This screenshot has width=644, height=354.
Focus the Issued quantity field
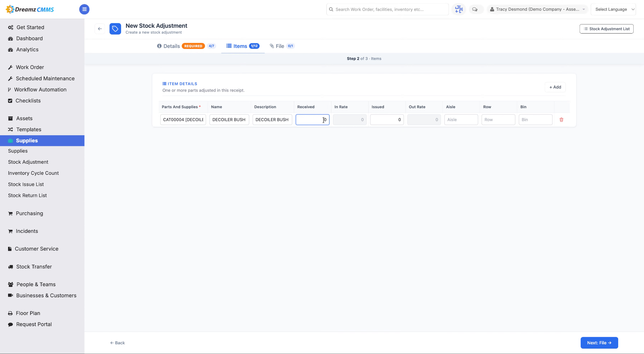(387, 120)
